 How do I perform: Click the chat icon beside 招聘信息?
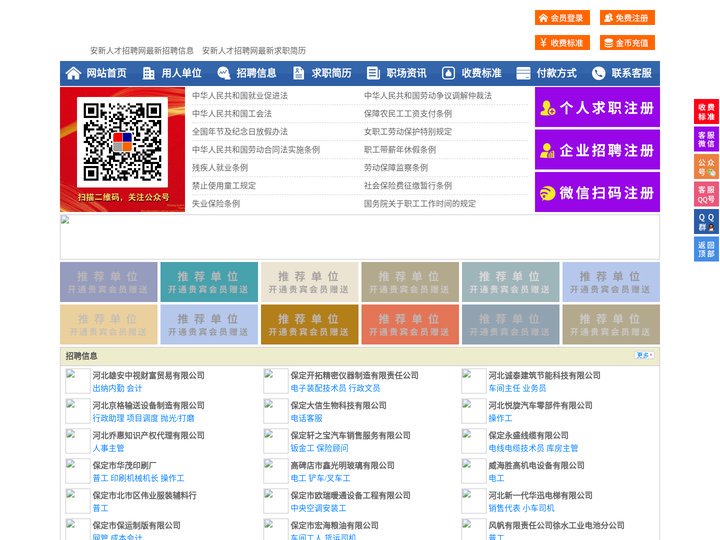[224, 73]
